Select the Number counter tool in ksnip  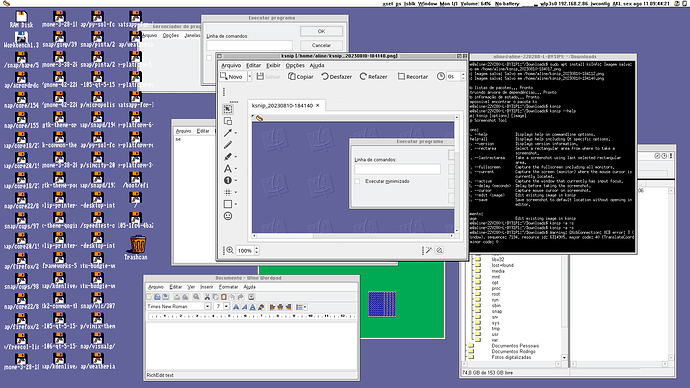tap(228, 180)
